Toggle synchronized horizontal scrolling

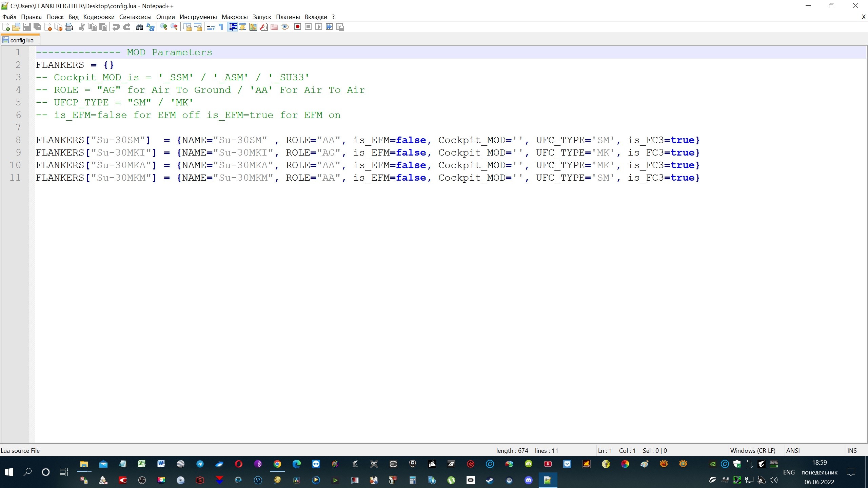pyautogui.click(x=198, y=27)
